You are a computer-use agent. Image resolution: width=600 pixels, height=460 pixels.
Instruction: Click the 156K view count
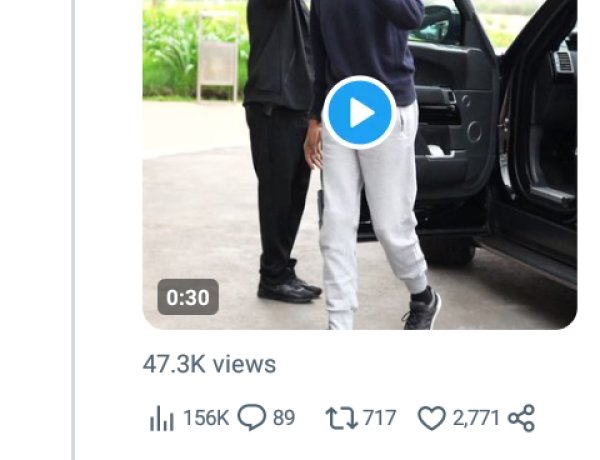[206, 418]
